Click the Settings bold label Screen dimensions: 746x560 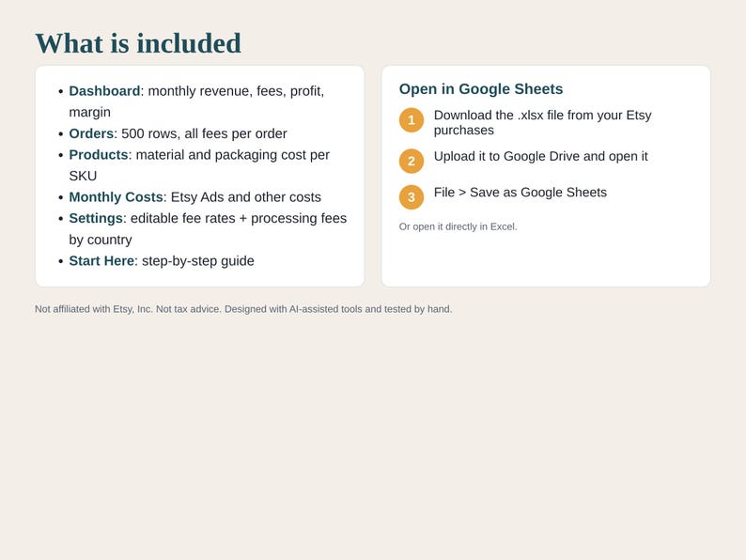click(x=96, y=218)
